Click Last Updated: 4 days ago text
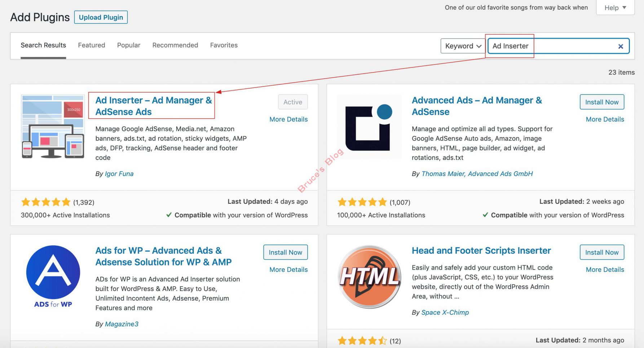644x348 pixels. coord(268,202)
